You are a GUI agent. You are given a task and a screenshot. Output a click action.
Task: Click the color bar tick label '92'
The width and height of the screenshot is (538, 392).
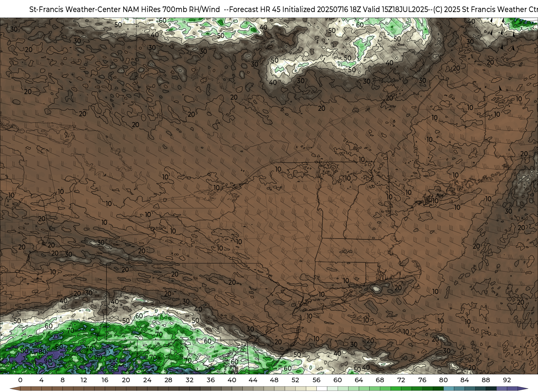click(x=507, y=380)
